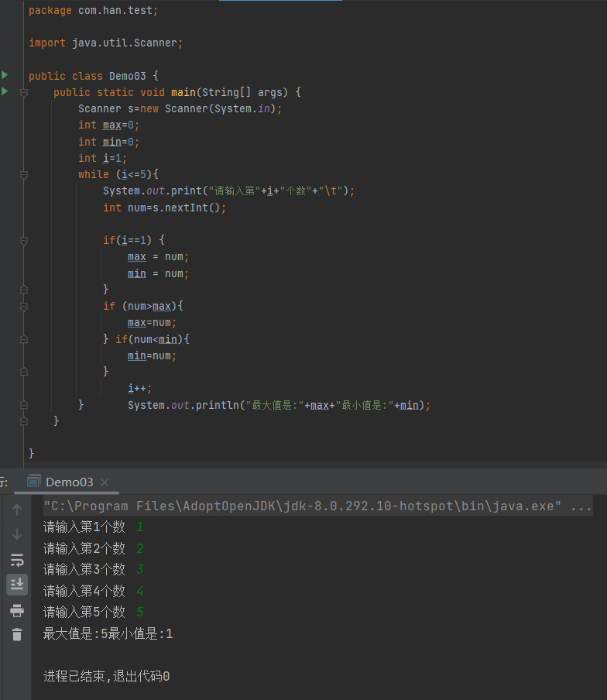This screenshot has width=607, height=700.
Task: Click the min = num assignment
Action: [x=159, y=273]
